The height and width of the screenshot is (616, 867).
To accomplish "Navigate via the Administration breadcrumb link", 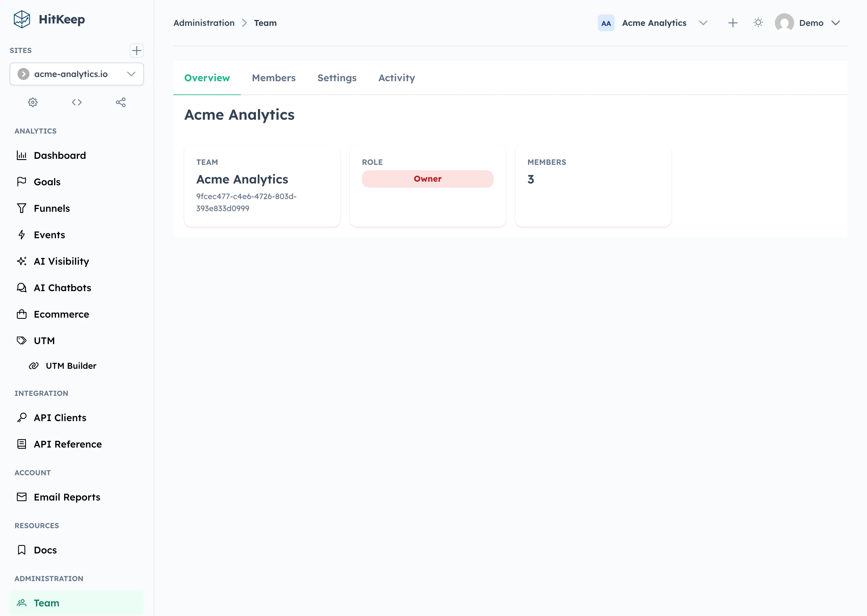I will [x=204, y=23].
